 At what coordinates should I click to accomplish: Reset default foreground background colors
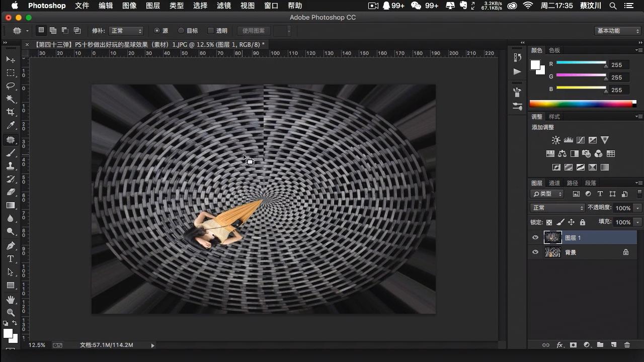click(6, 323)
